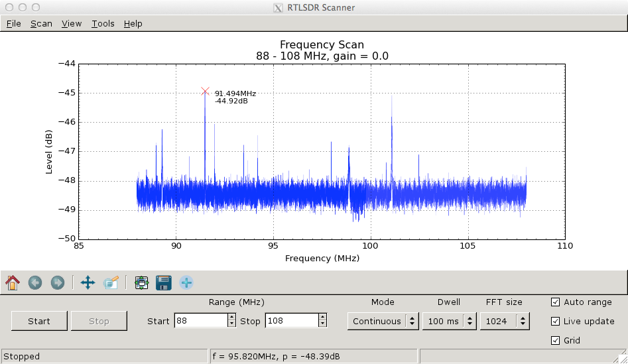Decrease the Start frequency with down arrow
628x364 pixels.
(x=231, y=324)
